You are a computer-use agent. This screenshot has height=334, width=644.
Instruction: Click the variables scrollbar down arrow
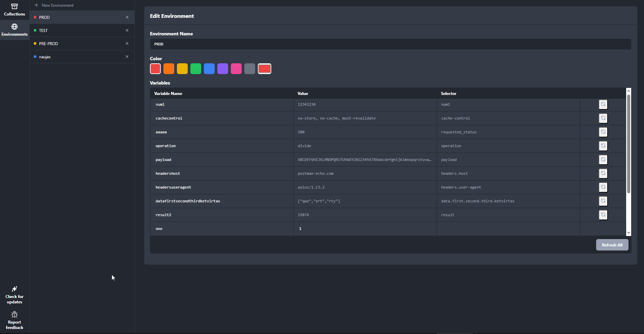click(628, 233)
